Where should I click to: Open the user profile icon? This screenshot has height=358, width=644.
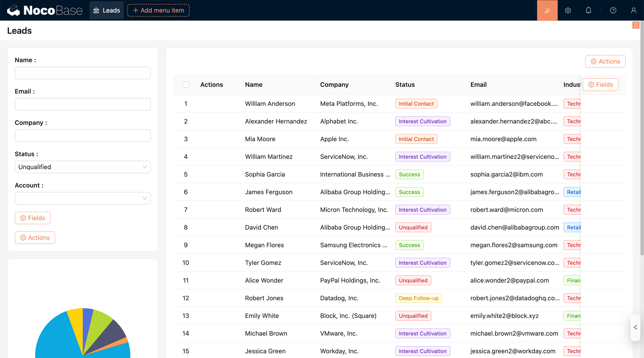click(x=633, y=10)
